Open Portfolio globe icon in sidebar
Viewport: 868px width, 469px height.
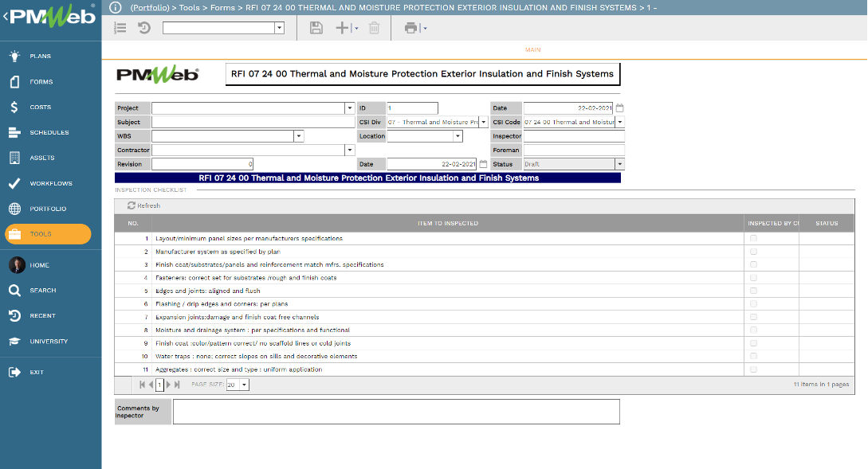(15, 209)
